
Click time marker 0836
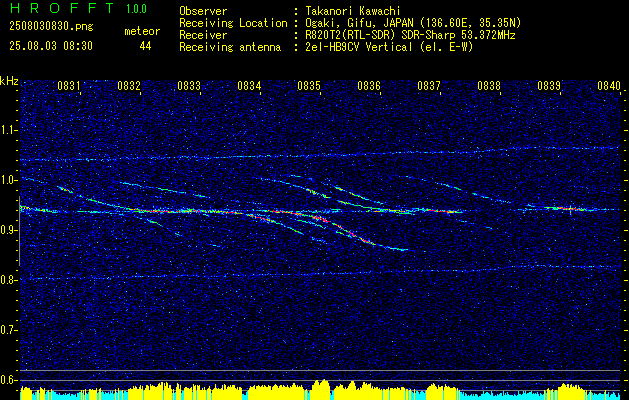point(369,86)
